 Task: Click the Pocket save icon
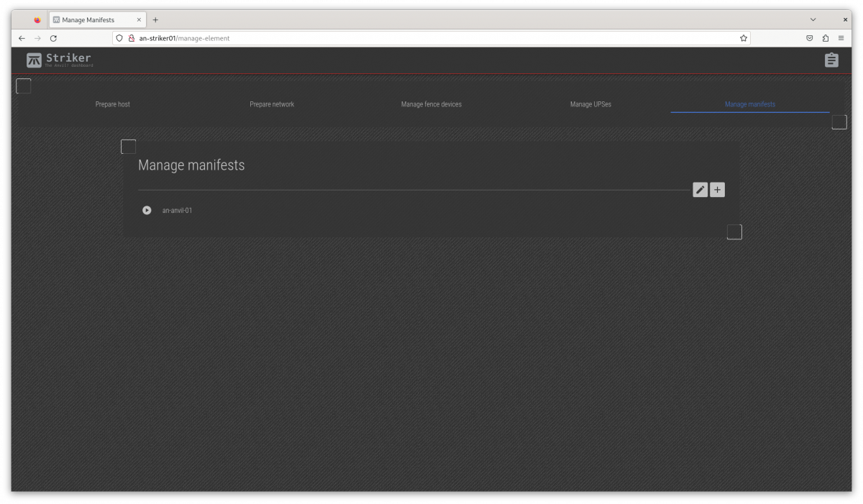[x=809, y=38]
